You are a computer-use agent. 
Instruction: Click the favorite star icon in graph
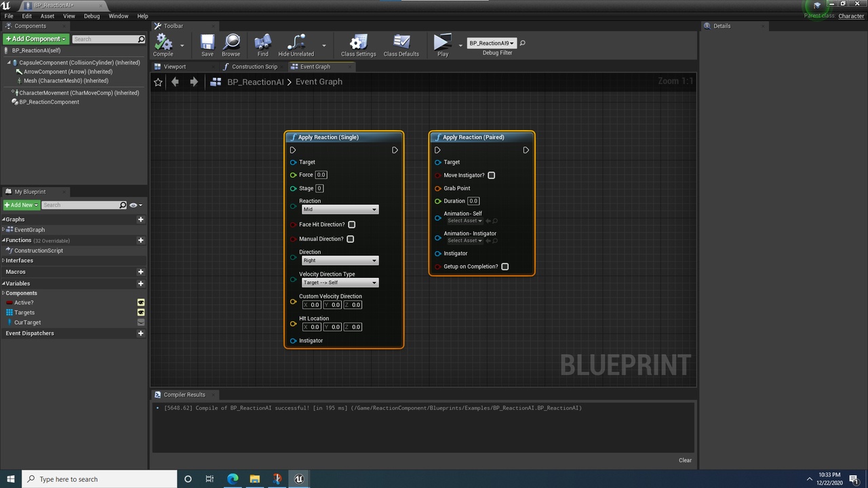point(158,82)
